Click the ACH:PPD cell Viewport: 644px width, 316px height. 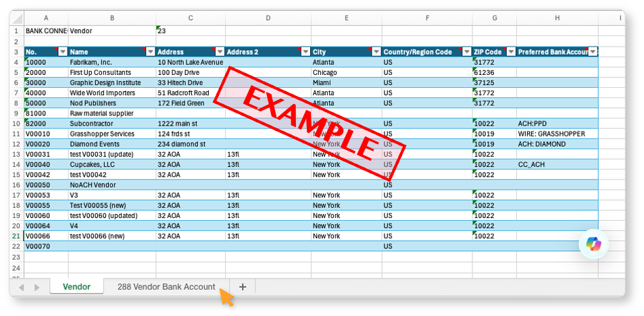(558, 124)
